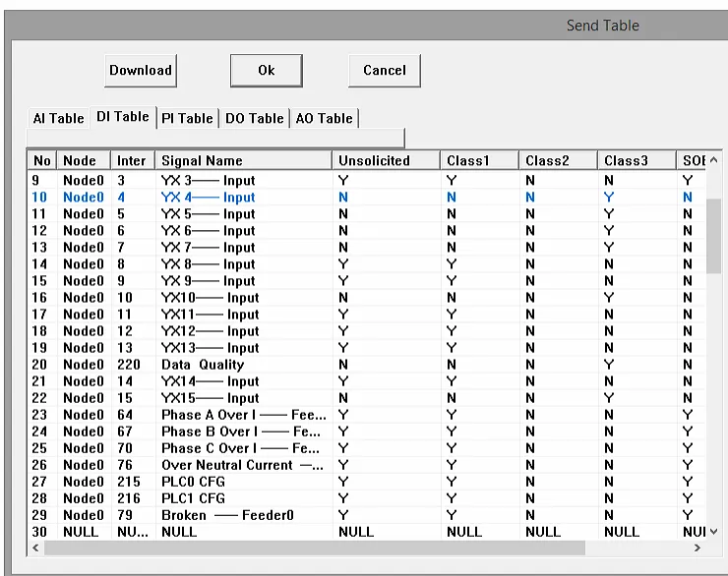Screen dimensions: 728x576
Task: Click the vertical scrollbar thumb
Action: 714,237
